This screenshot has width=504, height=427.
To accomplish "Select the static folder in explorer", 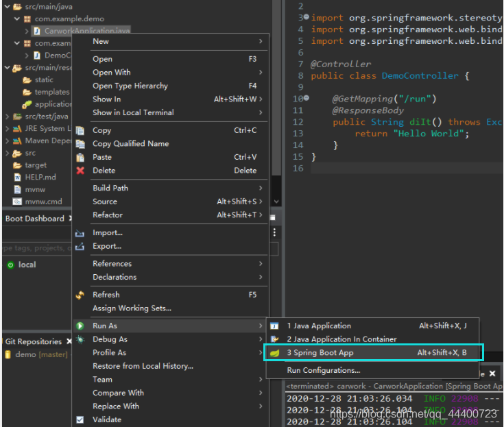I will tap(44, 80).
